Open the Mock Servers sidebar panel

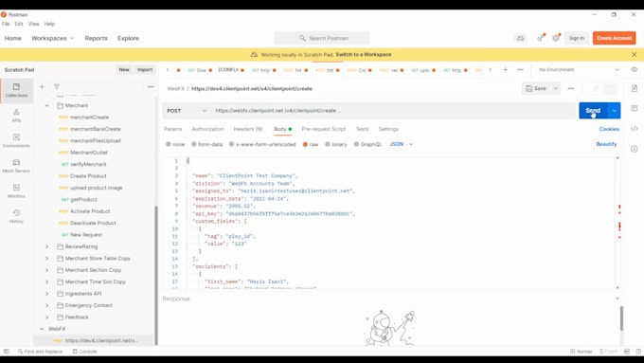(x=16, y=166)
